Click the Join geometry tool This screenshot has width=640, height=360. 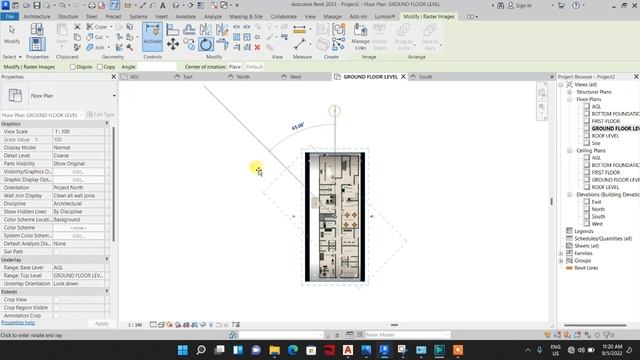tap(95, 47)
